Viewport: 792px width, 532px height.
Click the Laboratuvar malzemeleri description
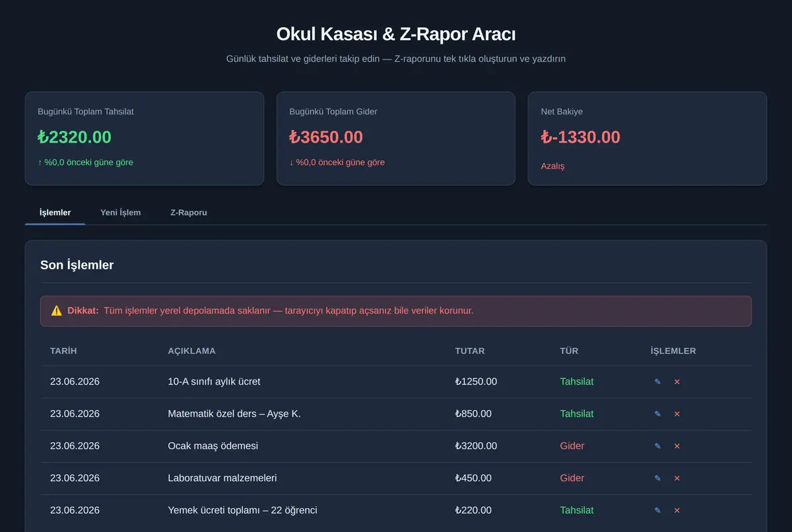pos(222,478)
